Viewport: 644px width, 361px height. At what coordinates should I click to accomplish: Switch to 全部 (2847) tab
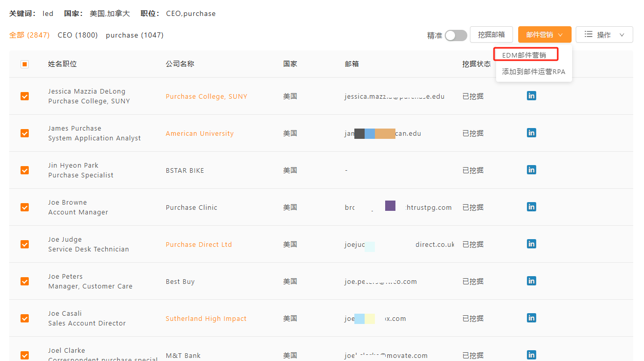point(29,35)
